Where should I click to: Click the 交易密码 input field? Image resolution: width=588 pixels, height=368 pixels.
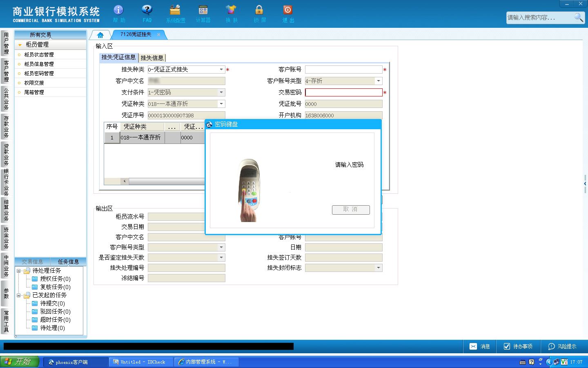[x=344, y=92]
